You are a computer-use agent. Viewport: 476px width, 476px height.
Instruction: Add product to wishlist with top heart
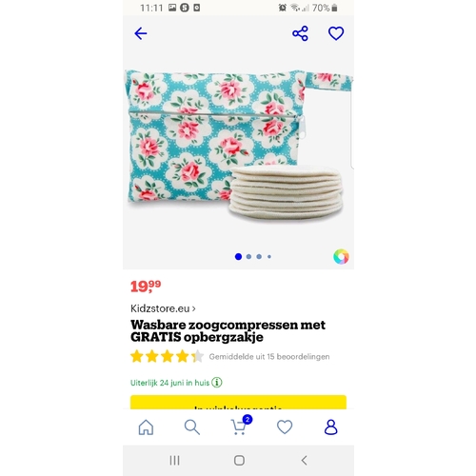[x=336, y=33]
